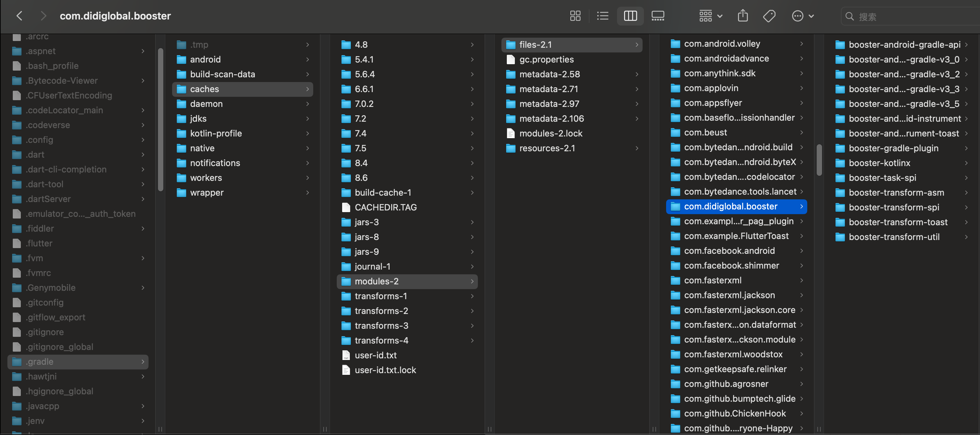This screenshot has height=435, width=980.
Task: Select the metadata-2.106 folder
Action: click(x=551, y=118)
